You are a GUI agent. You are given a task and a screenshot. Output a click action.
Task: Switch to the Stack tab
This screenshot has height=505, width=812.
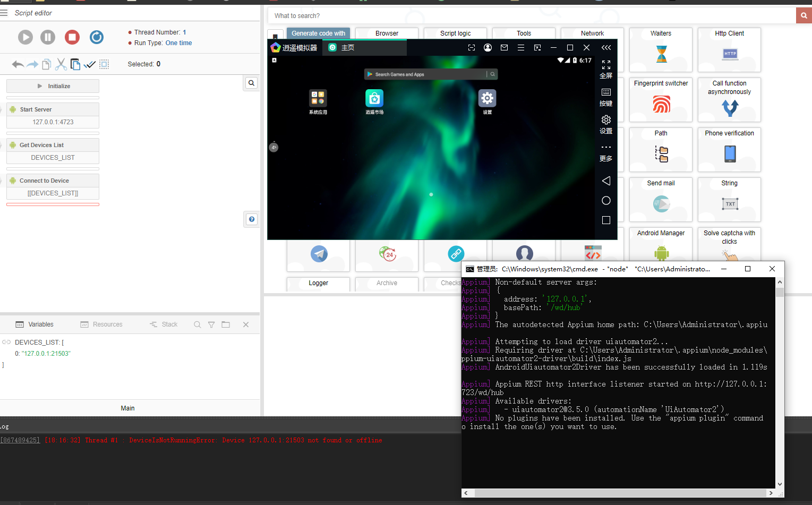164,324
